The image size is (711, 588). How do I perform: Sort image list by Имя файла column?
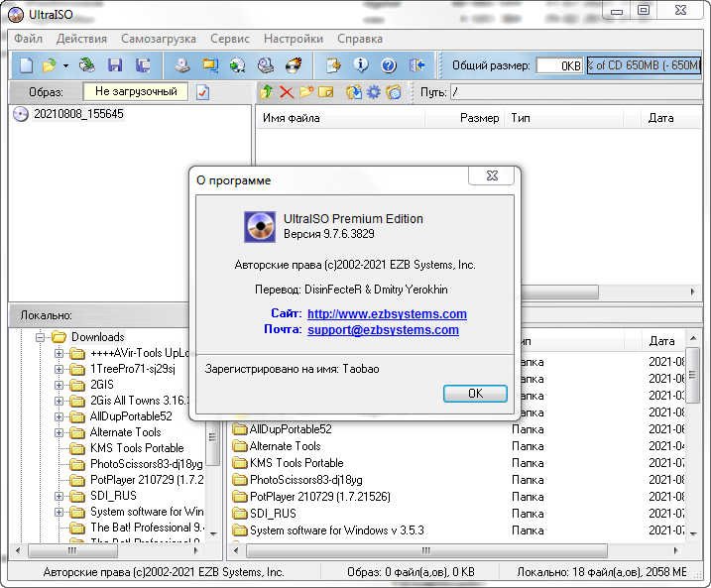point(340,118)
